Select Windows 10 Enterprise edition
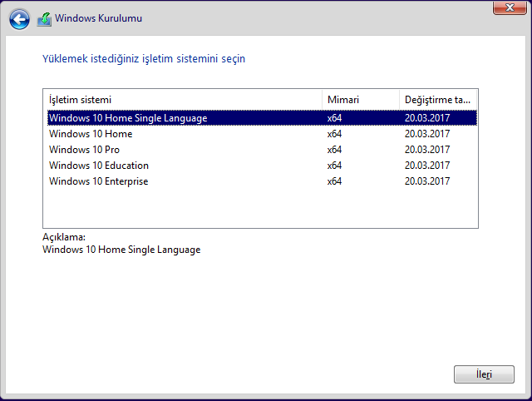Viewport: 532px width, 401px height. 98,181
